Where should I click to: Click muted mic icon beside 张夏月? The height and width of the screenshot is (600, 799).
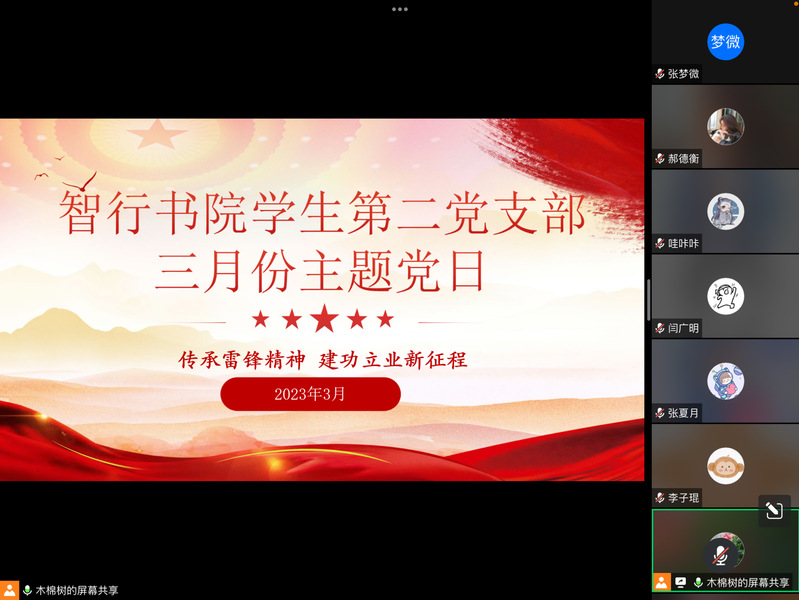click(660, 412)
